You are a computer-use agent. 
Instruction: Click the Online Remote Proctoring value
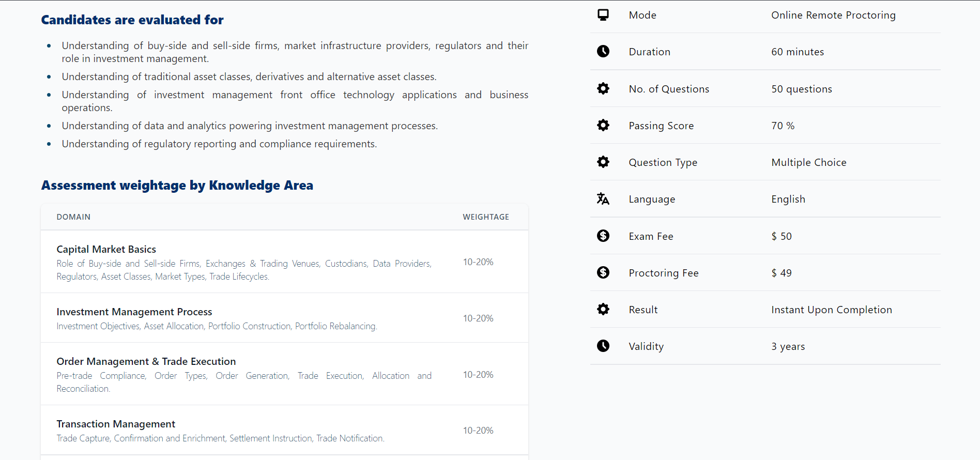point(833,15)
